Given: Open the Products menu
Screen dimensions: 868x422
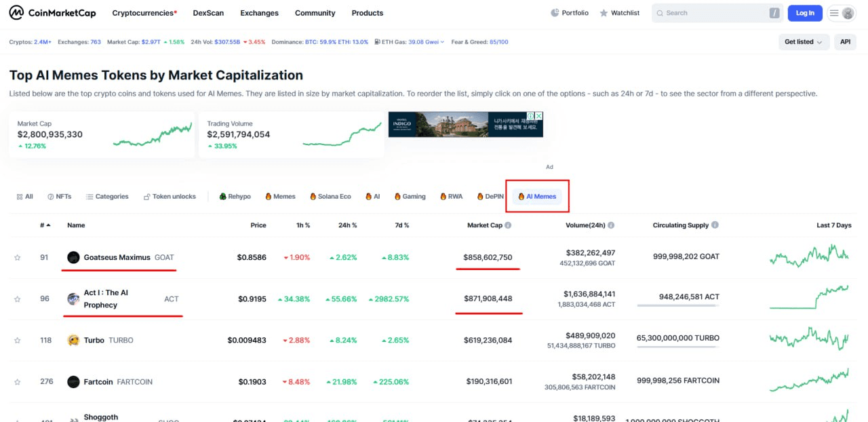Looking at the screenshot, I should pos(368,13).
